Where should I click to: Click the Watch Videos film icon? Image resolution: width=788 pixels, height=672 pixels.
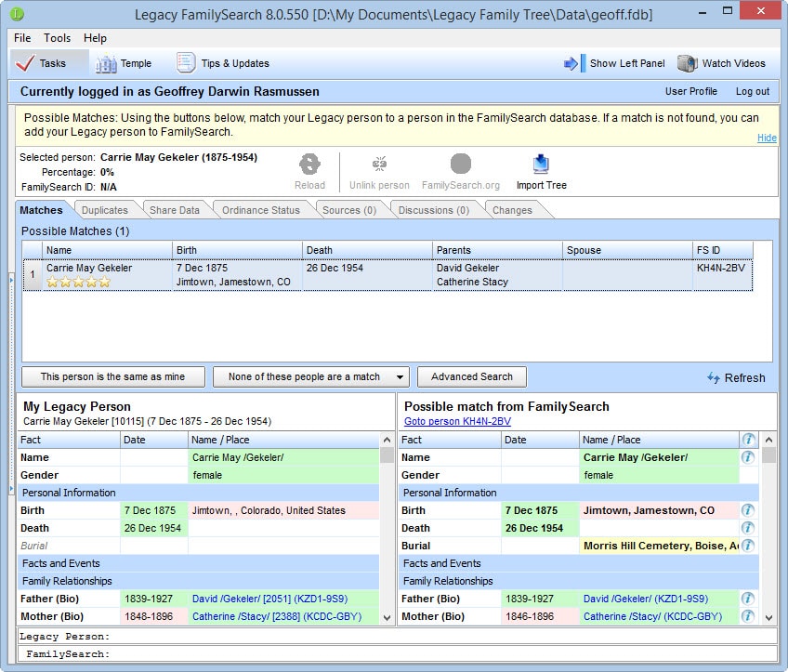pos(687,63)
